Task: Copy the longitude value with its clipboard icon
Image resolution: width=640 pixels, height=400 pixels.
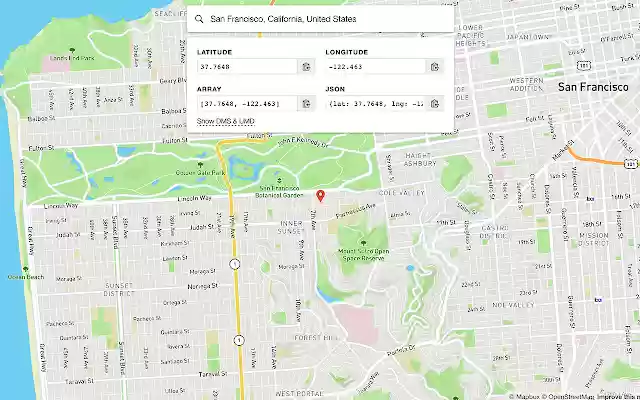Action: point(435,67)
